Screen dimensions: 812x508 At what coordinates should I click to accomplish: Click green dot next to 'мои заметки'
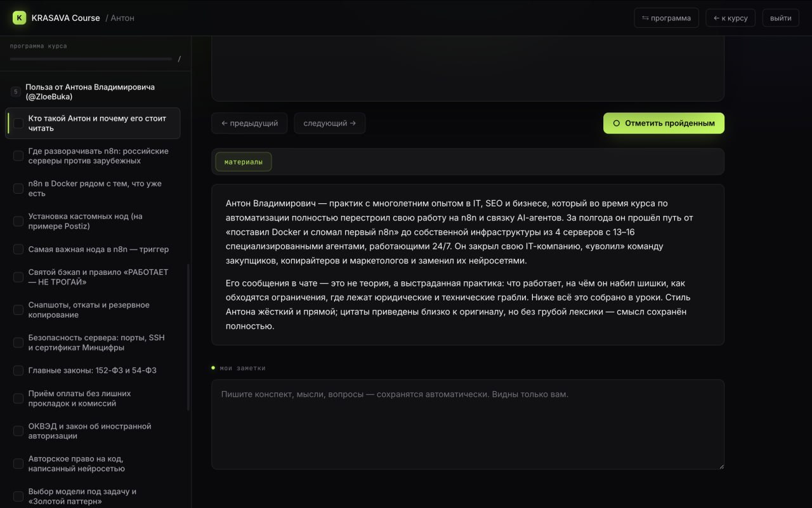[x=214, y=368]
